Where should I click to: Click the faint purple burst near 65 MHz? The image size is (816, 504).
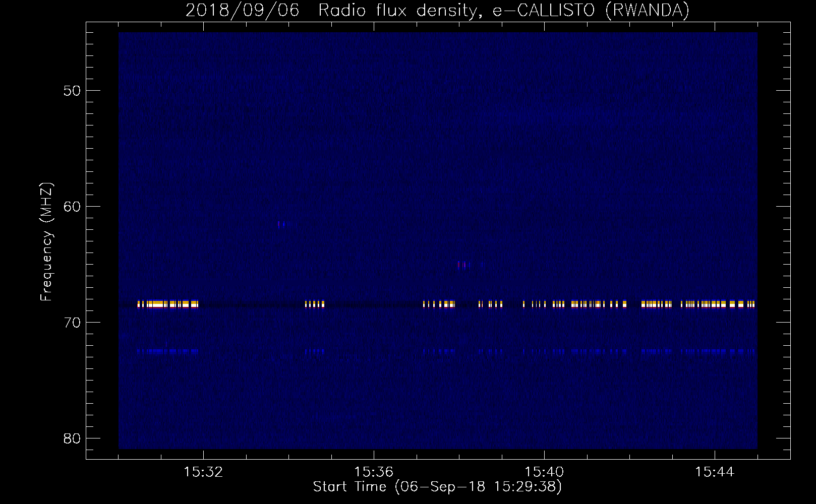tap(463, 265)
